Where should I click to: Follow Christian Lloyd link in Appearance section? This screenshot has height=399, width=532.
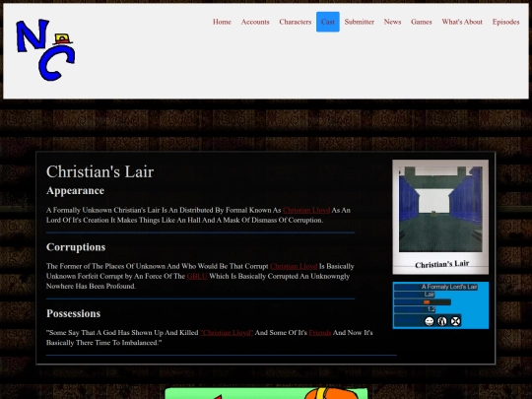coord(306,210)
